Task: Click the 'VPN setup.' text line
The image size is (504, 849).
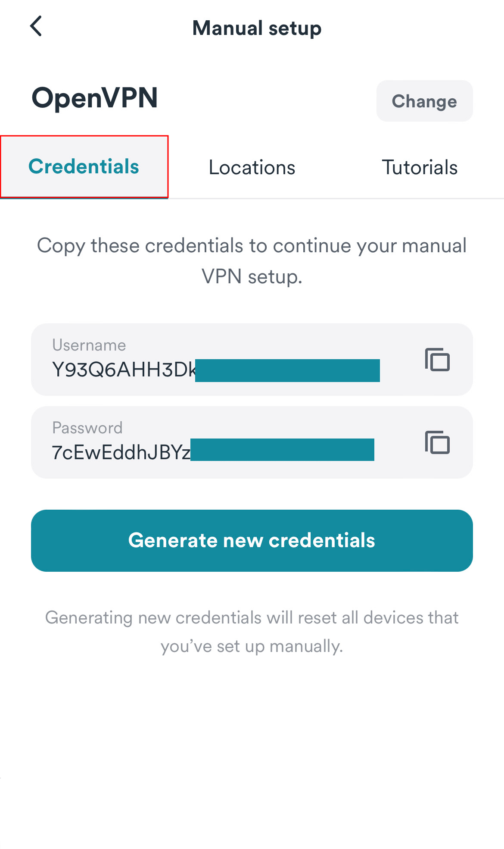Action: pos(252,276)
